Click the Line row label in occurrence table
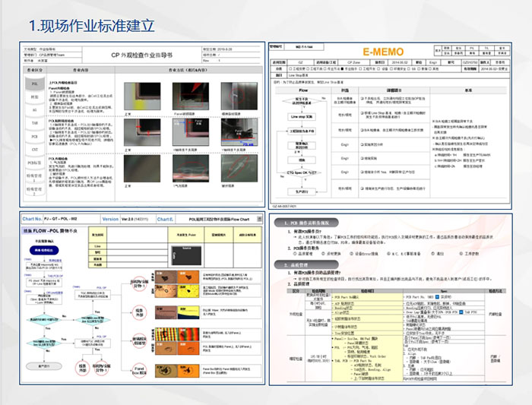The width and height of the screenshot is (532, 405). 98,246
